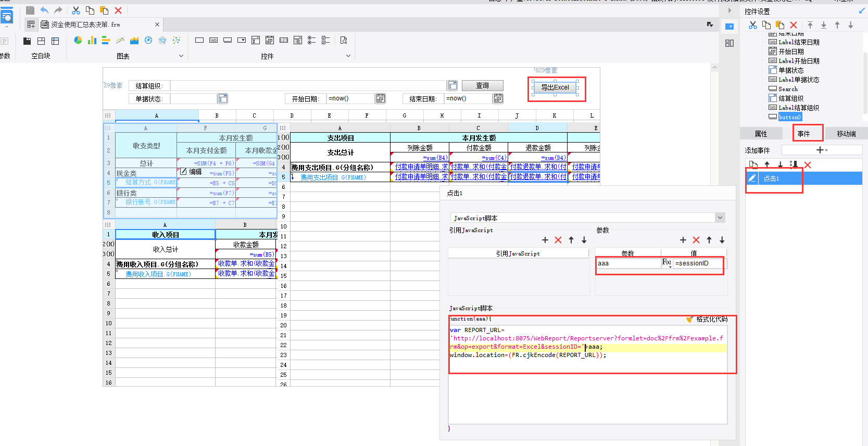Open the 单据状态 combo box dropdown

tap(222, 98)
